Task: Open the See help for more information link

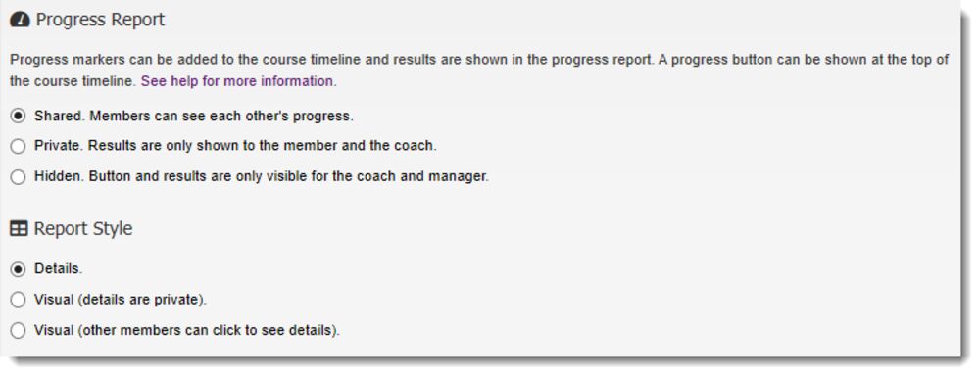Action: coord(237,81)
